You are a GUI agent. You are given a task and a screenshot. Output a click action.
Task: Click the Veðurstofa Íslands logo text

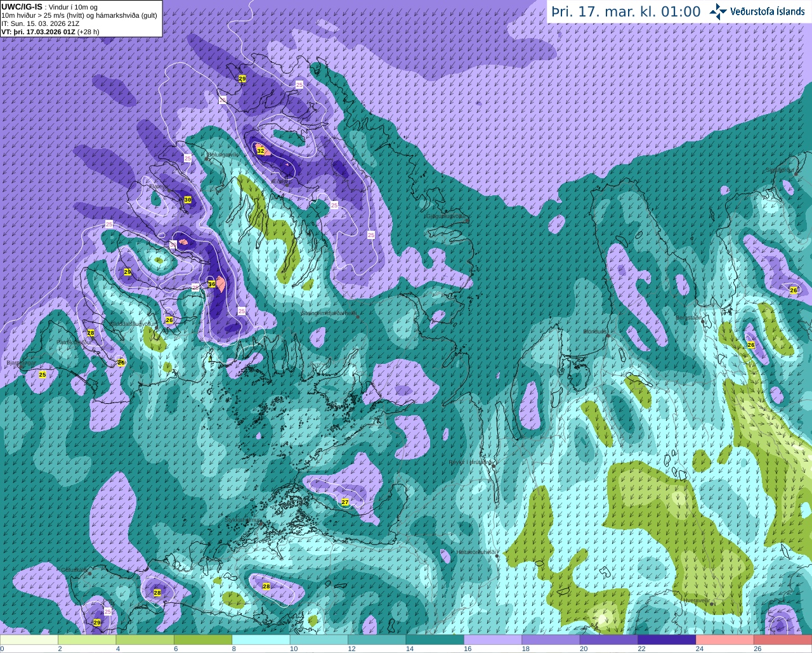click(x=768, y=11)
